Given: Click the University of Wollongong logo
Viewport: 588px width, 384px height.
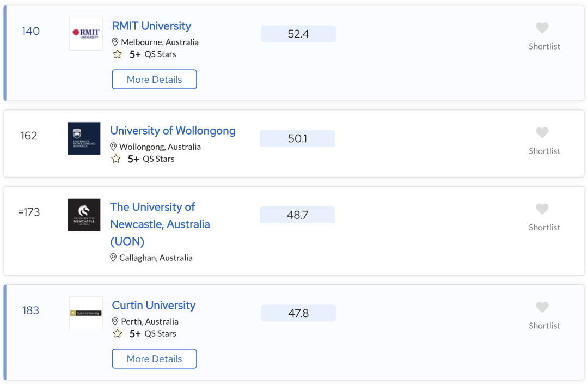Looking at the screenshot, I should 84,138.
